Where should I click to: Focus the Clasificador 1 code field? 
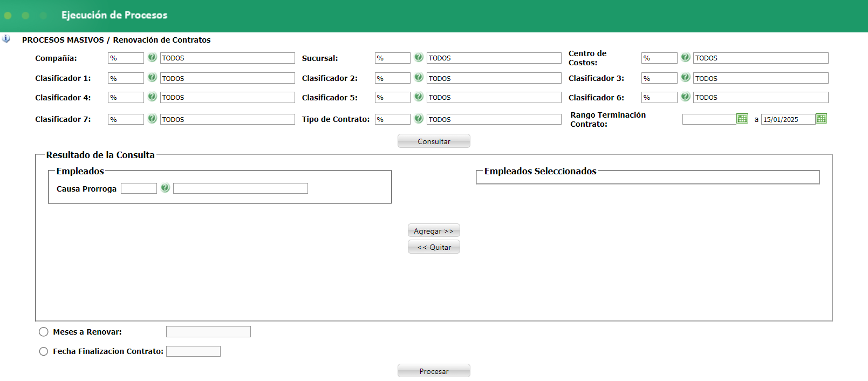pyautogui.click(x=126, y=78)
